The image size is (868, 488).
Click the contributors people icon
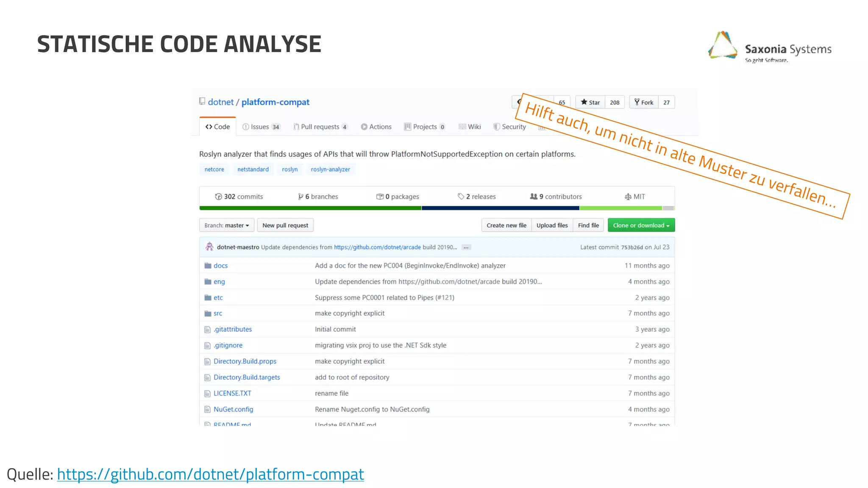534,196
